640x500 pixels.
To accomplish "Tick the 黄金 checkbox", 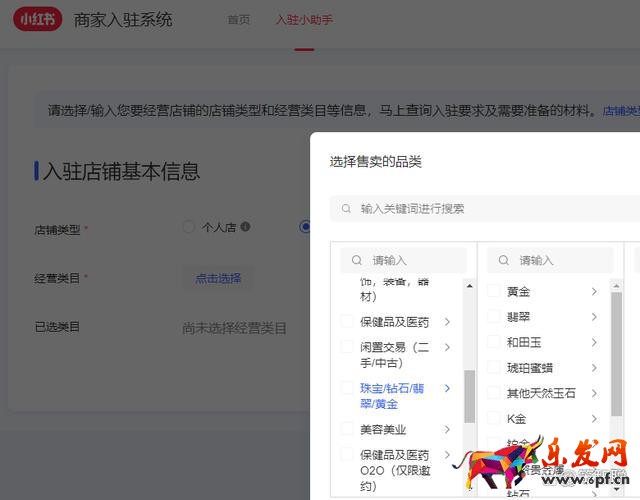I will (x=493, y=291).
